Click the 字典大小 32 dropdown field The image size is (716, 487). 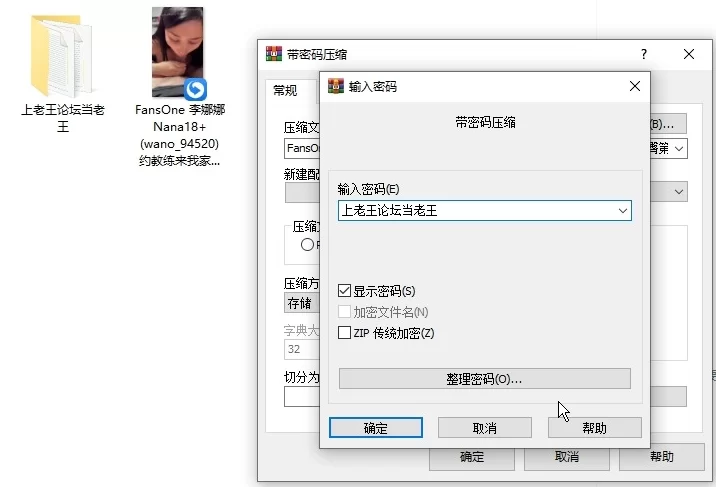point(302,349)
